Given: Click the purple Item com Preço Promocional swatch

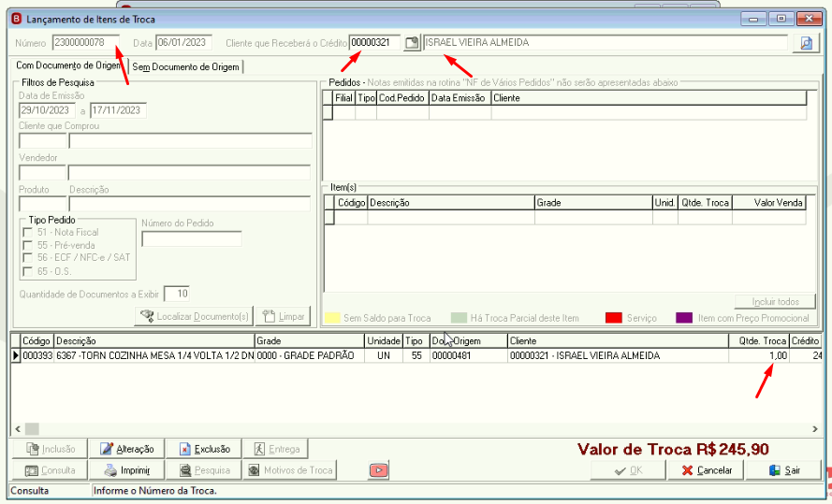Looking at the screenshot, I should point(684,317).
